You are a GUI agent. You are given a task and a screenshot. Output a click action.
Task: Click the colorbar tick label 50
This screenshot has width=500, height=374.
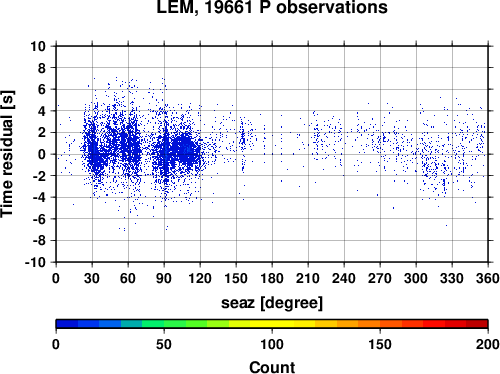[164, 344]
